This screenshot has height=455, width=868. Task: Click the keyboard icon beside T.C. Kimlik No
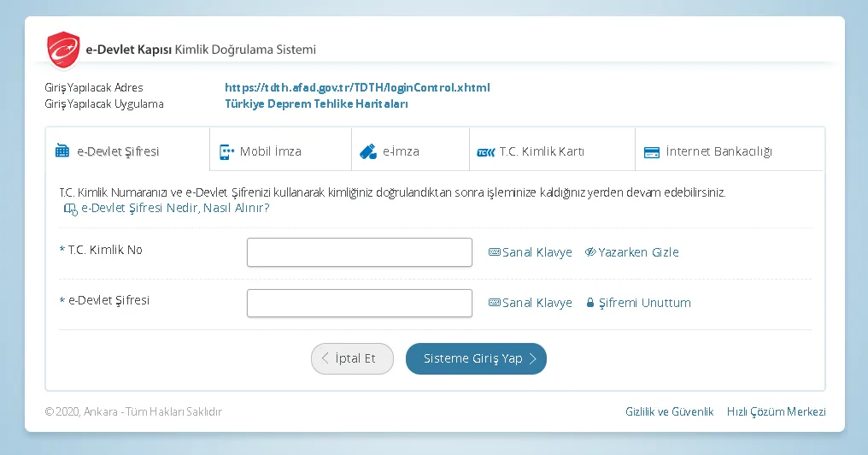[495, 252]
